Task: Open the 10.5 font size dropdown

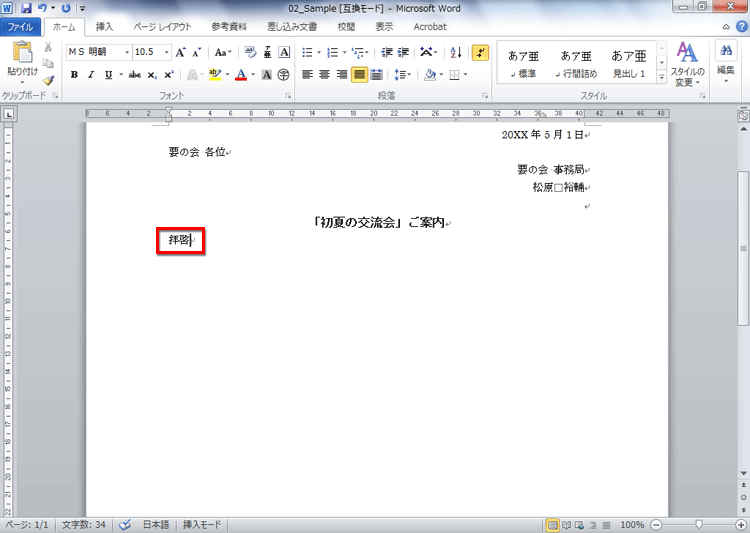Action: (166, 52)
